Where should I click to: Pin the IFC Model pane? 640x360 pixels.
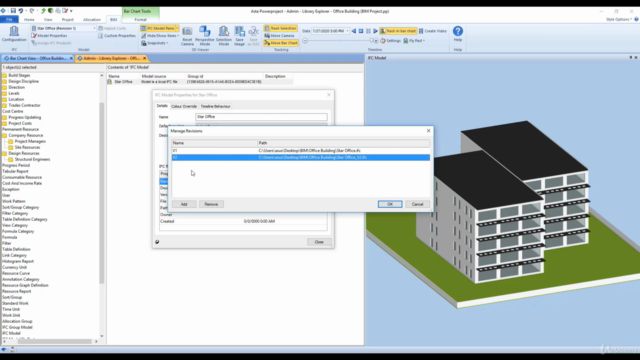tap(631, 58)
